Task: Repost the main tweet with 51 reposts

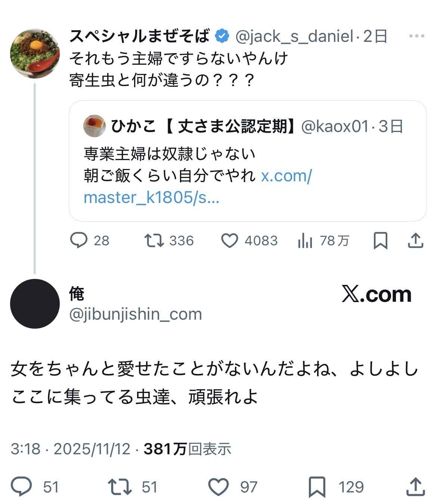Action: tap(119, 486)
